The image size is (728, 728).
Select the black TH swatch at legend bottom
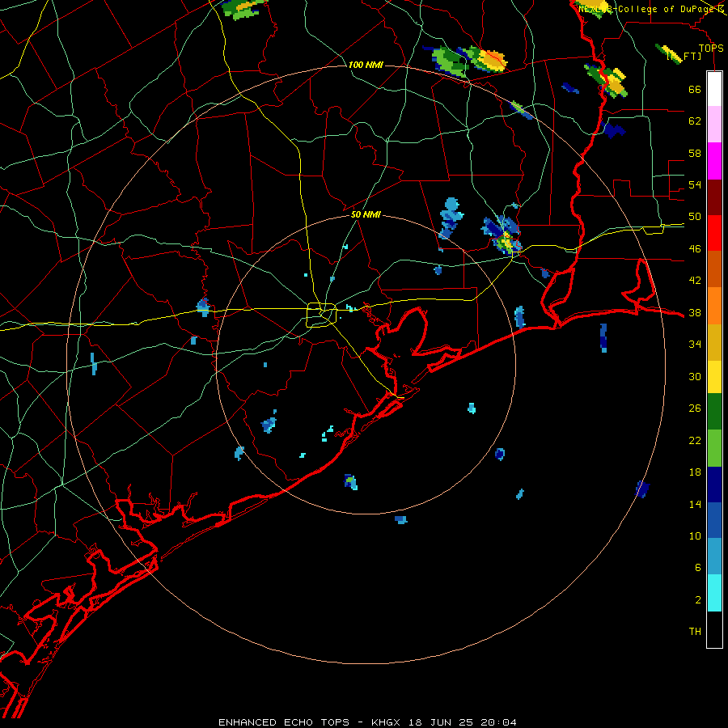(714, 629)
